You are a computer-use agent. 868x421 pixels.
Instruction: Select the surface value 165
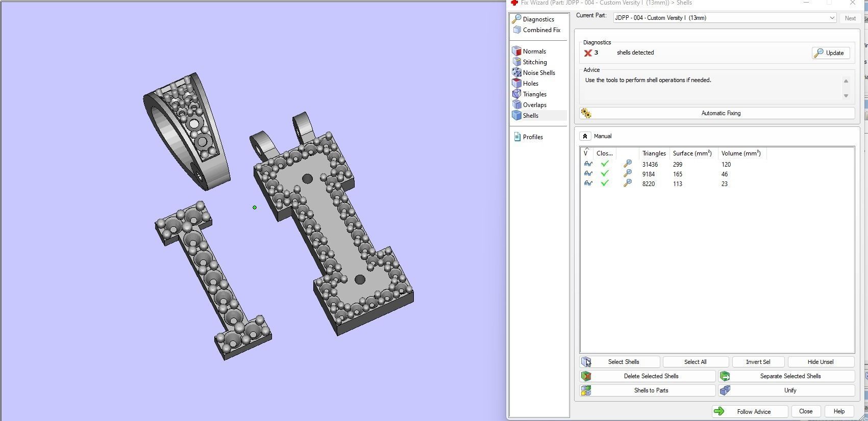click(x=678, y=174)
